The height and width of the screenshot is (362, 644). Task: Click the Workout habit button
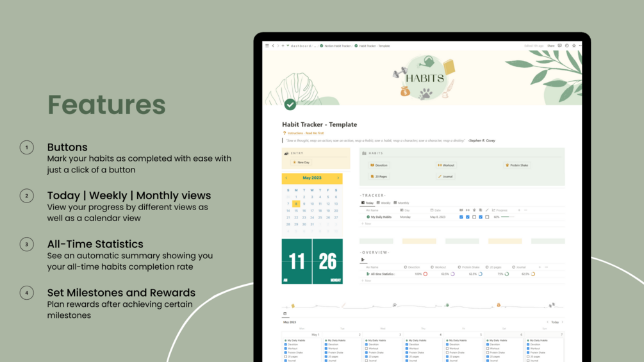(446, 165)
